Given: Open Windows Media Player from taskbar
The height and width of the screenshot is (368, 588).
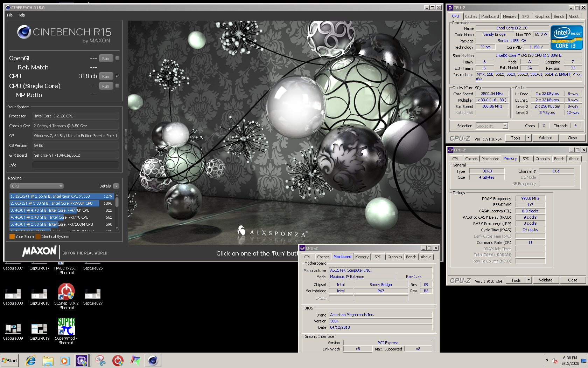Looking at the screenshot, I should click(x=65, y=360).
